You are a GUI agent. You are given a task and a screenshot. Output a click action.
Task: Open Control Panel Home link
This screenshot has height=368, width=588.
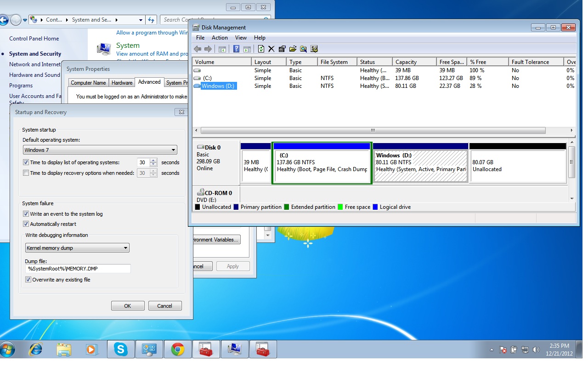tap(34, 39)
